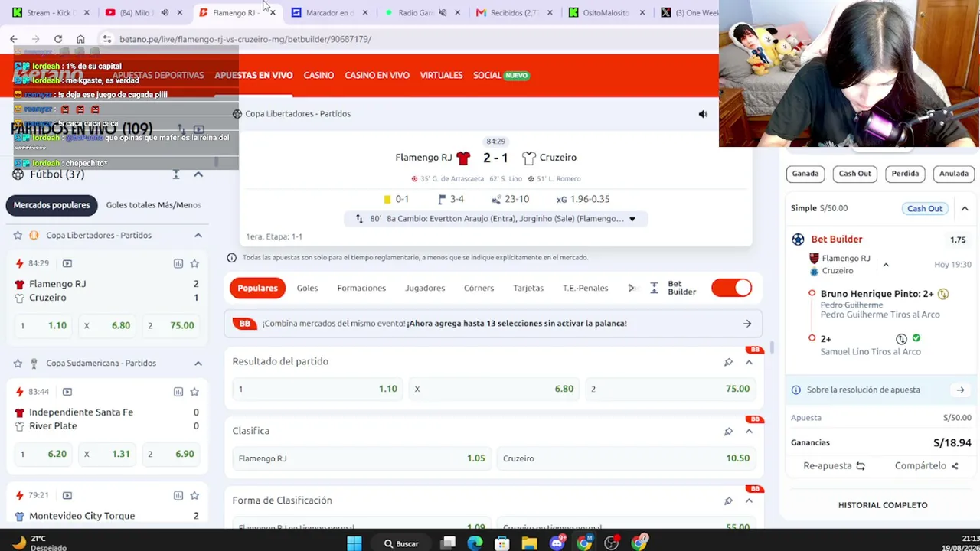Favorite the Copa Libertadores league in sidebar
Screen dimensions: 980x551
pos(18,236)
